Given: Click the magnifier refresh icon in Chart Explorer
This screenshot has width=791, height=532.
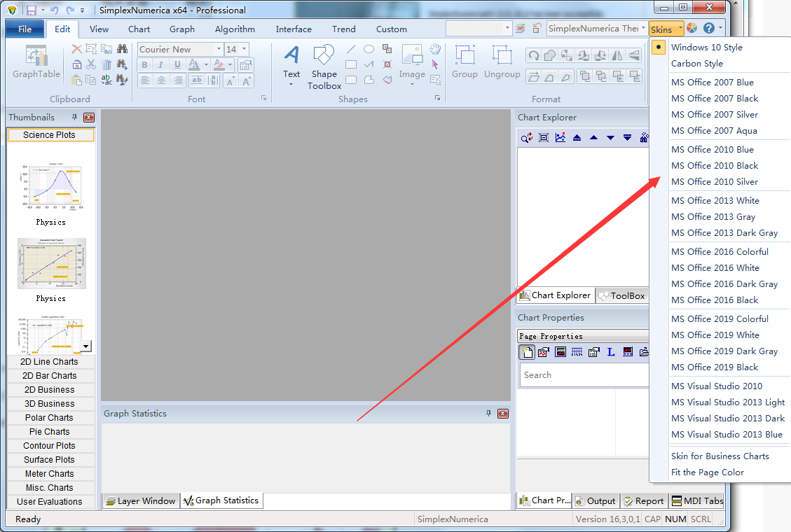Looking at the screenshot, I should pyautogui.click(x=527, y=137).
